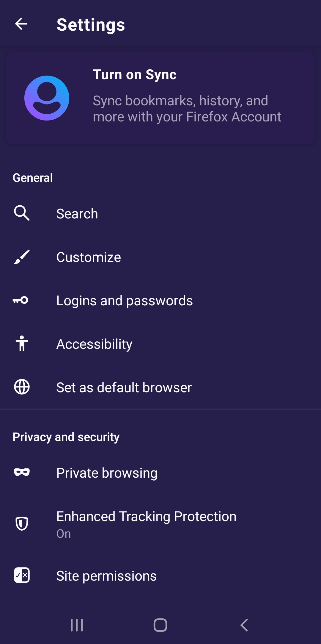Tap the key icon for logins
Viewport: 321px width, 644px height.
point(21,300)
